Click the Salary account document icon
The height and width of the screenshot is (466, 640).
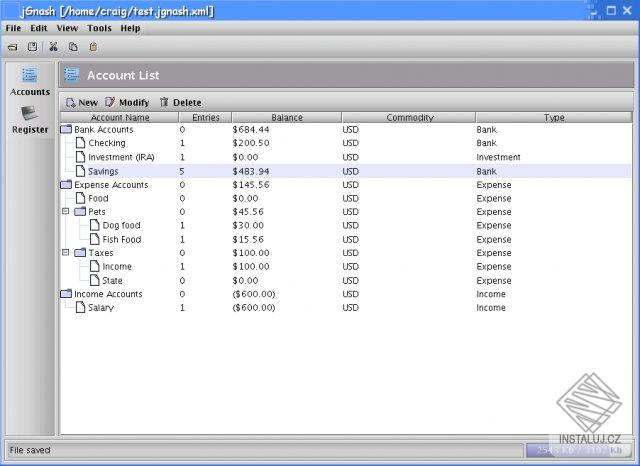pos(80,307)
